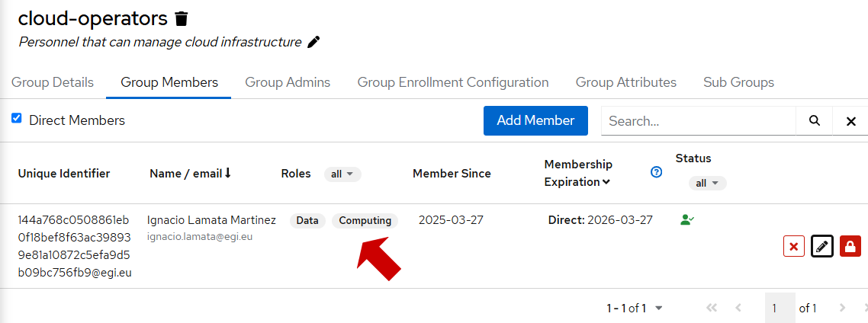Open the Group Enrollment Configuration tab
The image size is (868, 323).
pos(453,82)
